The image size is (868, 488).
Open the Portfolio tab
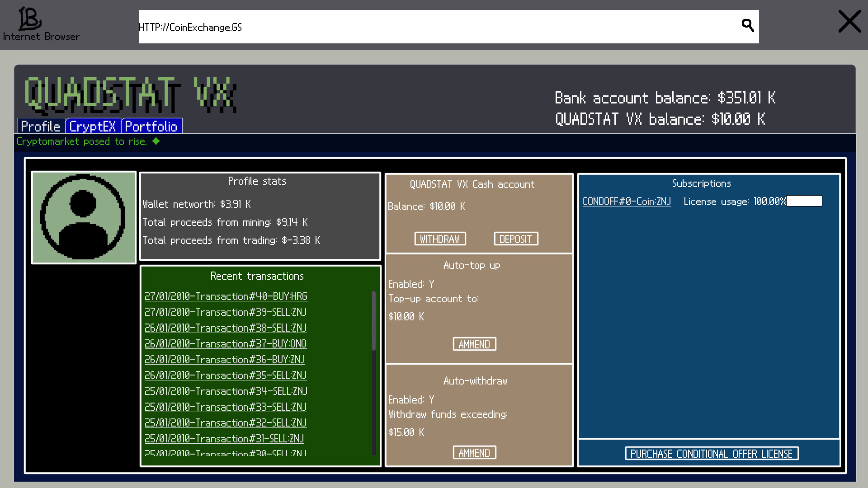click(x=151, y=126)
